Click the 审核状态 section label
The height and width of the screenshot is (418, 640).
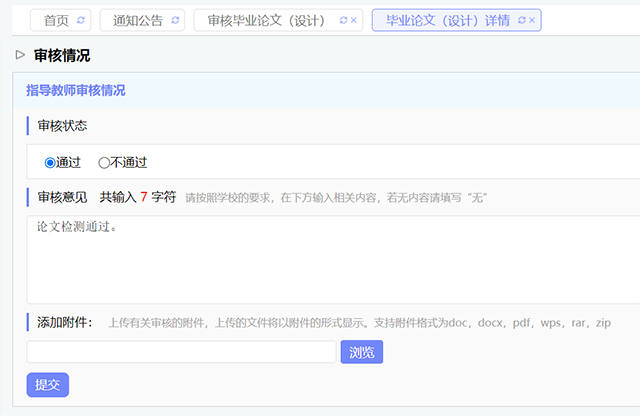click(x=62, y=126)
